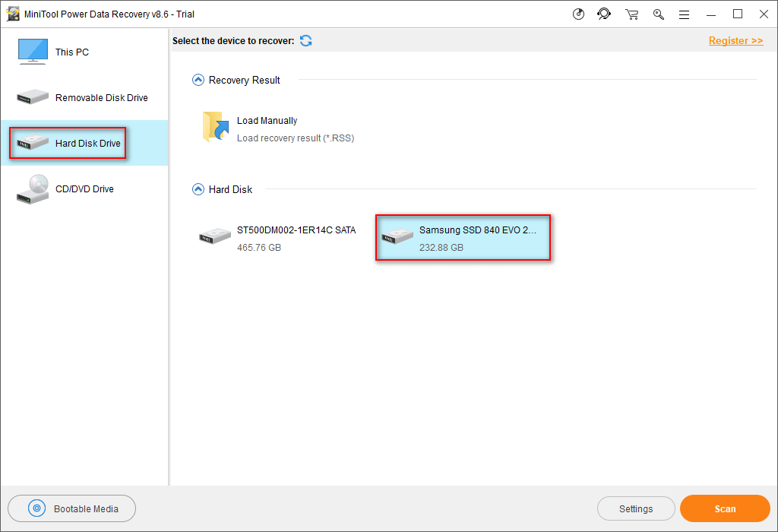Viewport: 778px width, 532px height.
Task: Click Load Manually folder icon
Action: click(x=216, y=127)
